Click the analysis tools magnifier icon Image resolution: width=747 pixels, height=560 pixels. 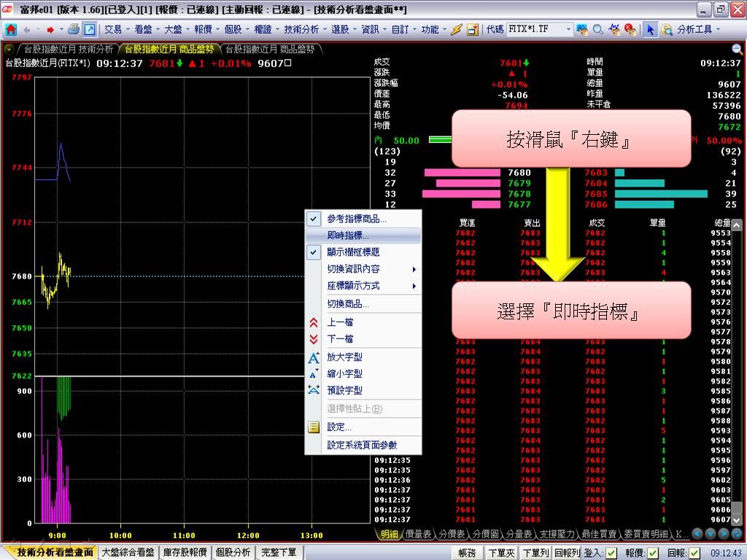[667, 29]
